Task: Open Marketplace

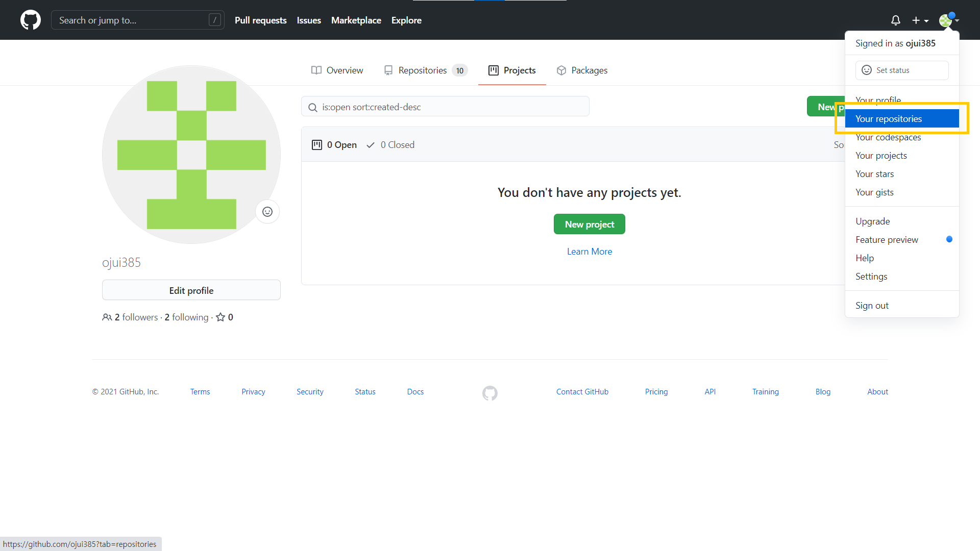Action: tap(356, 20)
